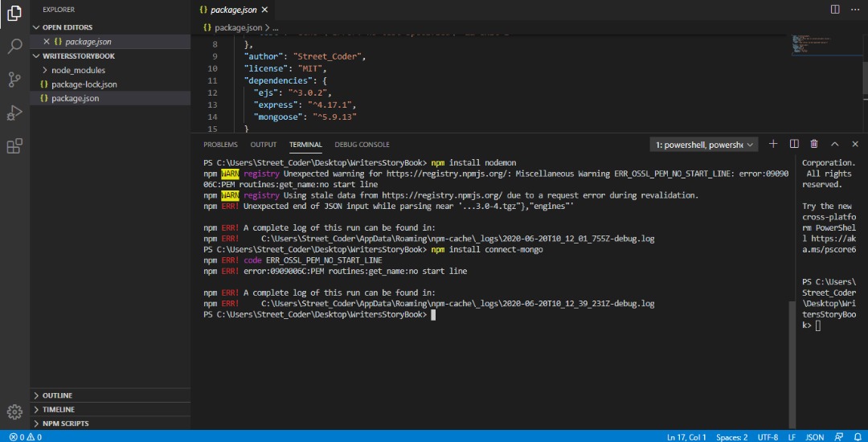Viewport: 868px width, 442px height.
Task: Collapse the WRITERSSTORYBOOK folder section
Action: click(110, 56)
